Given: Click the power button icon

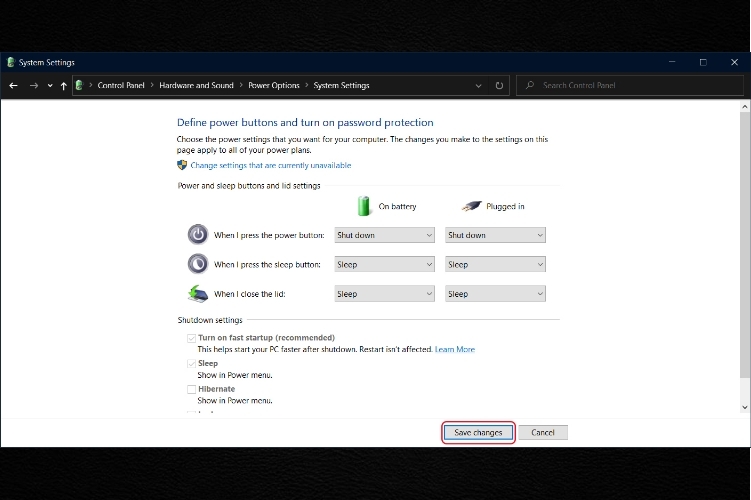Looking at the screenshot, I should pyautogui.click(x=198, y=235).
